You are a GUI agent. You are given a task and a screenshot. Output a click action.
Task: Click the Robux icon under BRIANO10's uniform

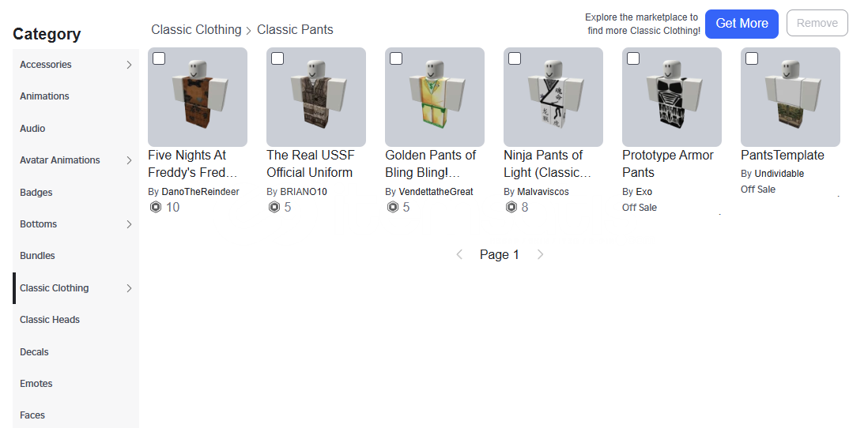(x=274, y=208)
